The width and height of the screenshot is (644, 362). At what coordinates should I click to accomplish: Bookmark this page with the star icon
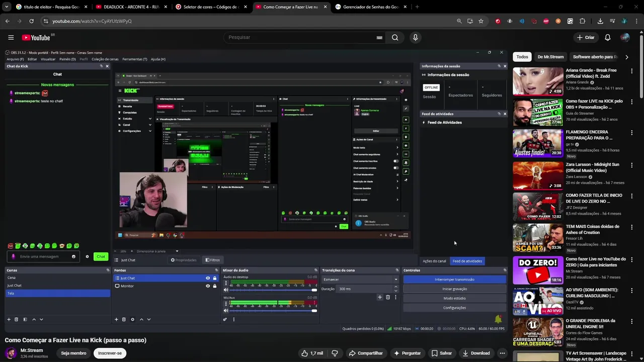tap(481, 21)
